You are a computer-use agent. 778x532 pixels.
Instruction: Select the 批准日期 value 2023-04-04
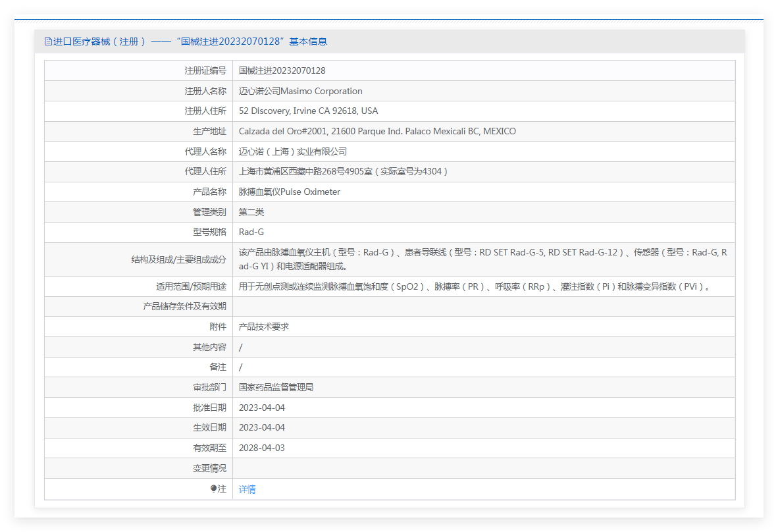(x=261, y=408)
